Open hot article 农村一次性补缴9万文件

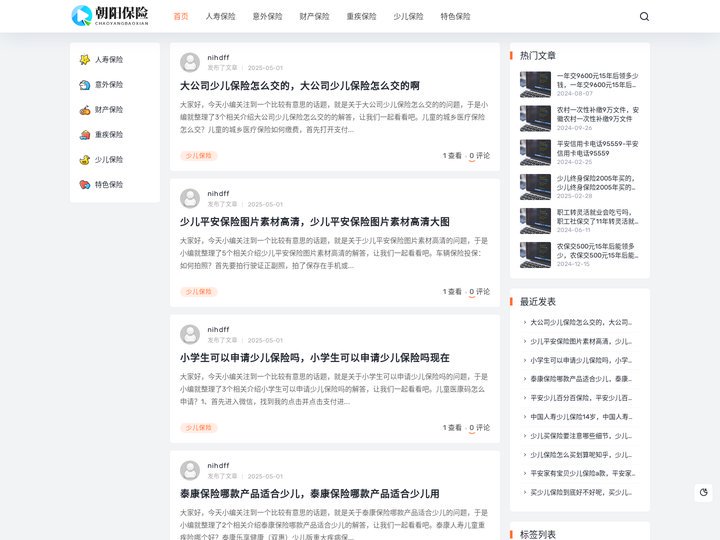[x=597, y=114]
